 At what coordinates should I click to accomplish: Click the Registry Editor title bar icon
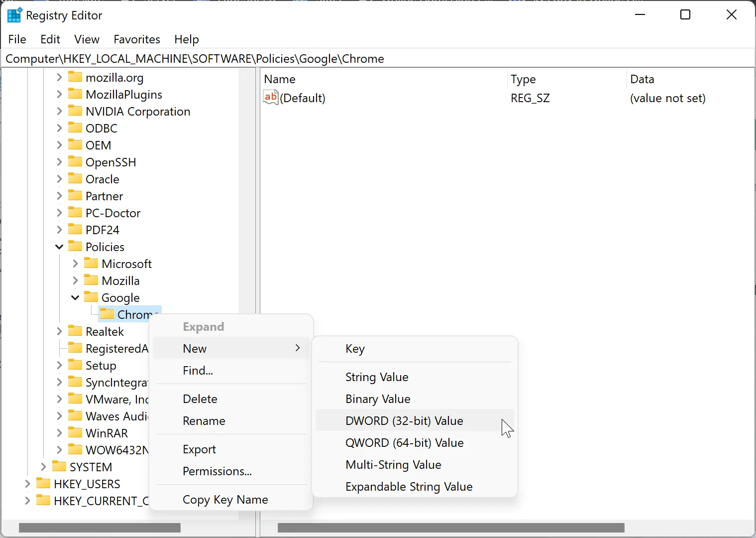click(x=14, y=15)
